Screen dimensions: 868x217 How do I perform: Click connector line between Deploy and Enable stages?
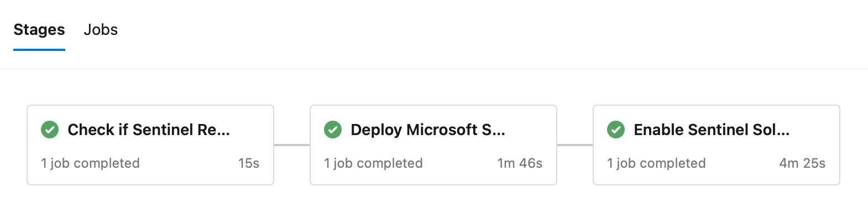575,145
